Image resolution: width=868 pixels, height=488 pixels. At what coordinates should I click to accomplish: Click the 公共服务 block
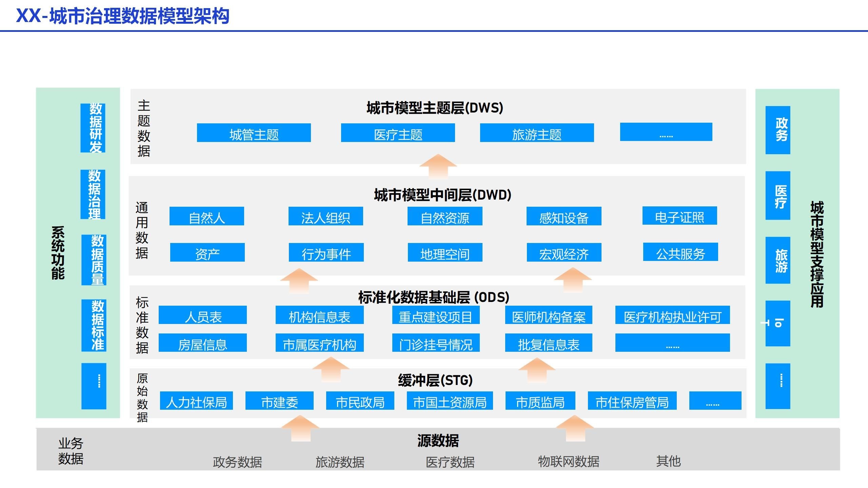pyautogui.click(x=680, y=252)
